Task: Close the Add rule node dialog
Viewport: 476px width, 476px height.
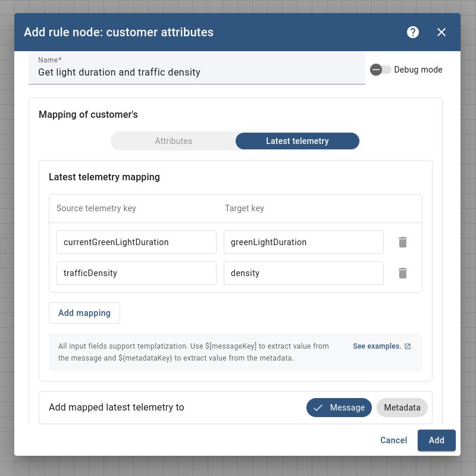Action: pos(441,32)
